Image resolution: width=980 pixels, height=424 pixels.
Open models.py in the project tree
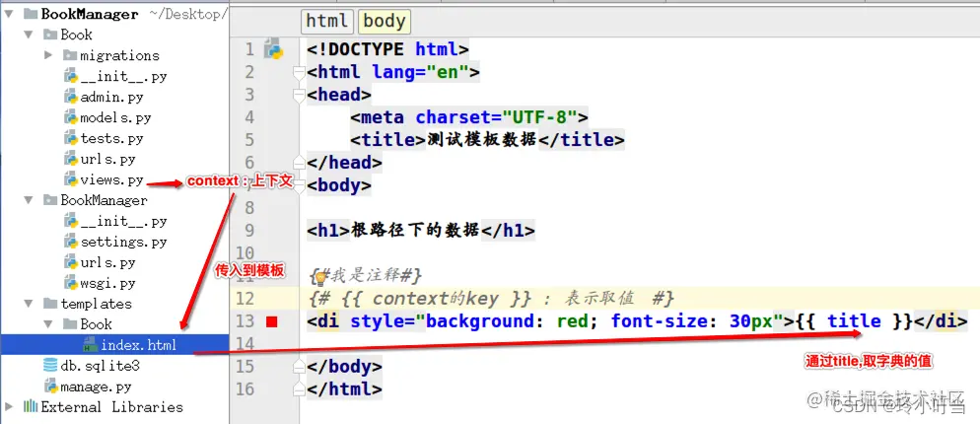click(115, 117)
